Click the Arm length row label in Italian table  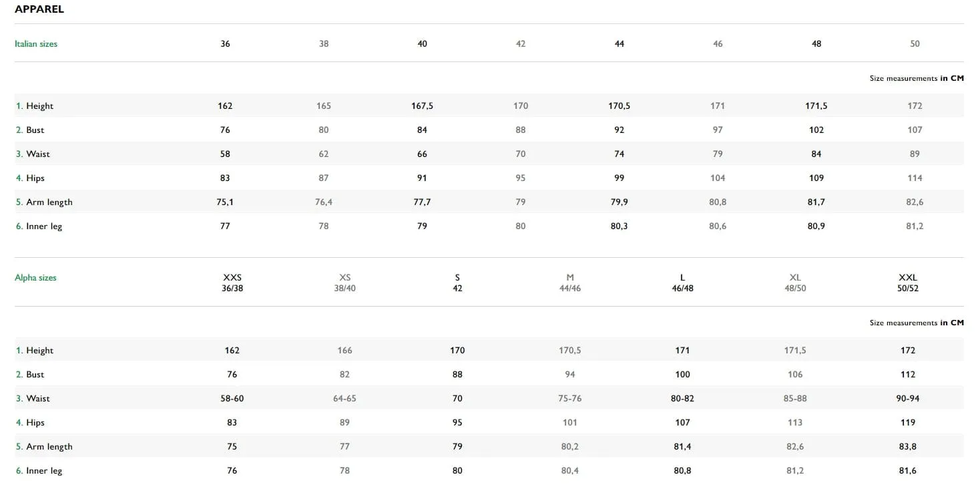pos(44,202)
